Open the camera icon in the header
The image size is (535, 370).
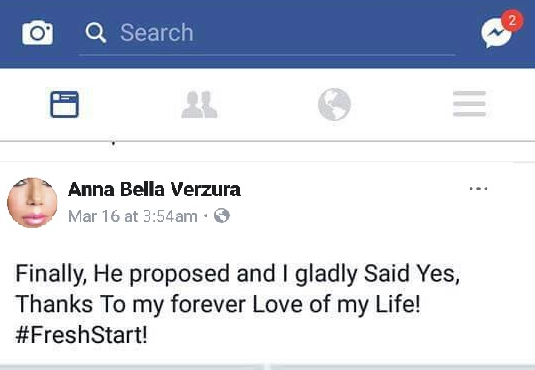[x=38, y=33]
